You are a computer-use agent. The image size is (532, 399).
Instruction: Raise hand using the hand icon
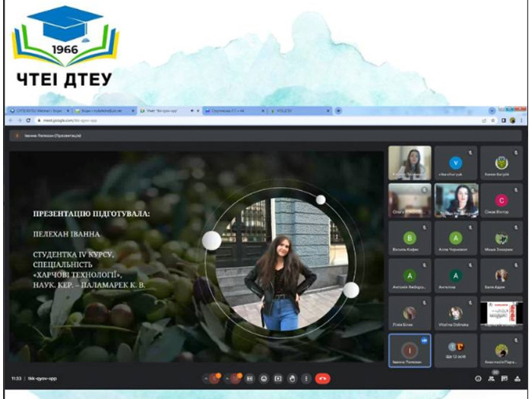292,378
